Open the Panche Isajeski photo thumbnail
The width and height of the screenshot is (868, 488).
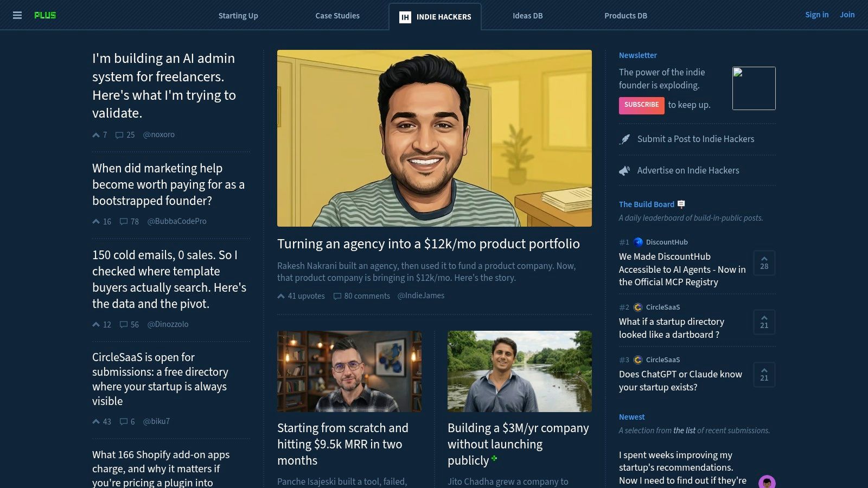coord(349,371)
